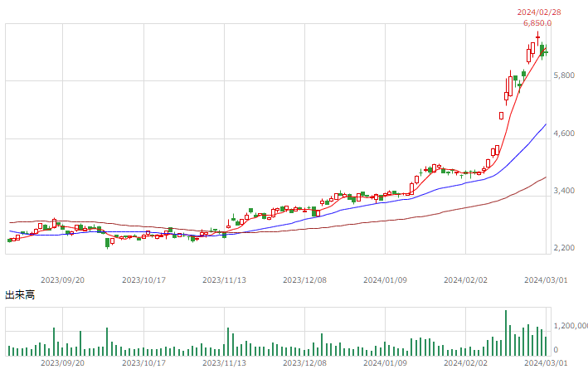The image size is (588, 374).
Task: Click 2024/02/02 date under the price chart
Action: (466, 280)
